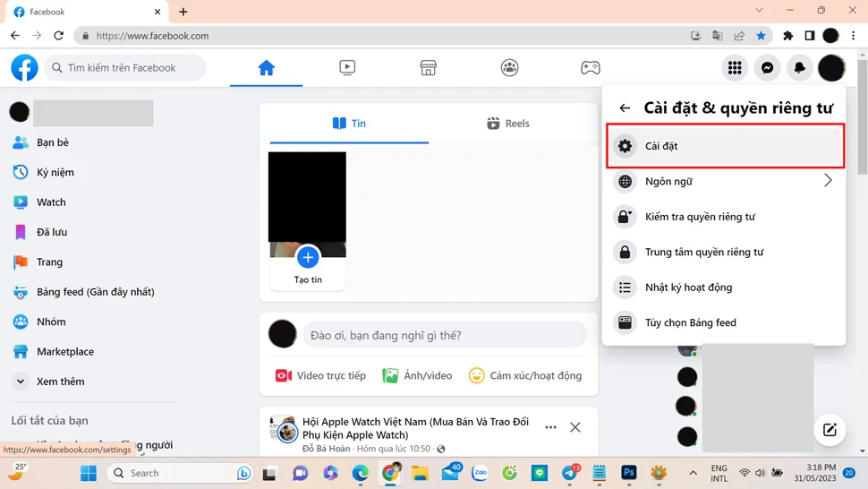
Task: Click the Windows taskbar Search box
Action: click(x=180, y=473)
